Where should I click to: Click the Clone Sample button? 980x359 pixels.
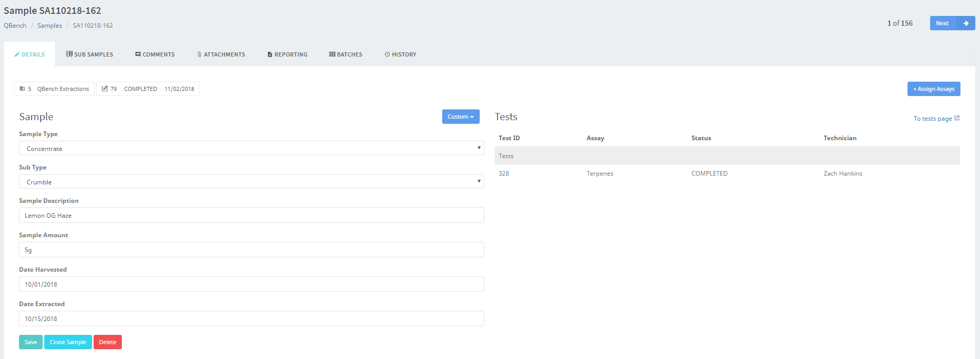pos(68,342)
